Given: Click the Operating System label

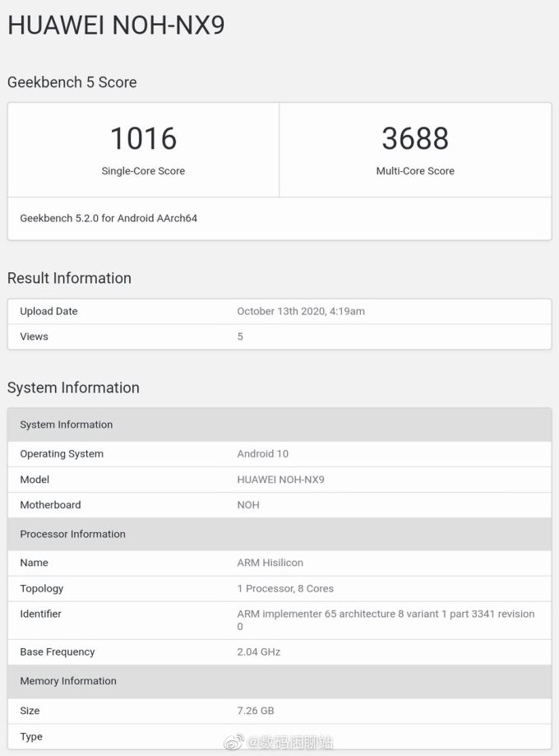Looking at the screenshot, I should pyautogui.click(x=62, y=454).
